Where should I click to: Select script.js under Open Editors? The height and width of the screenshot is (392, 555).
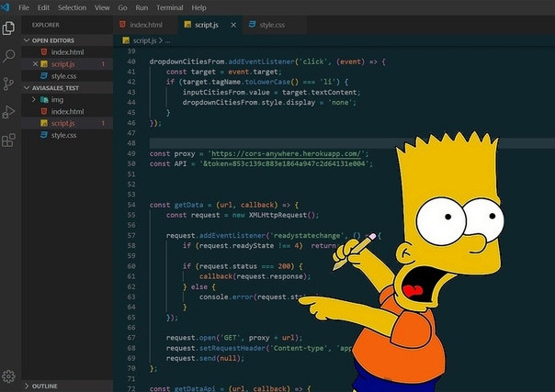point(67,64)
